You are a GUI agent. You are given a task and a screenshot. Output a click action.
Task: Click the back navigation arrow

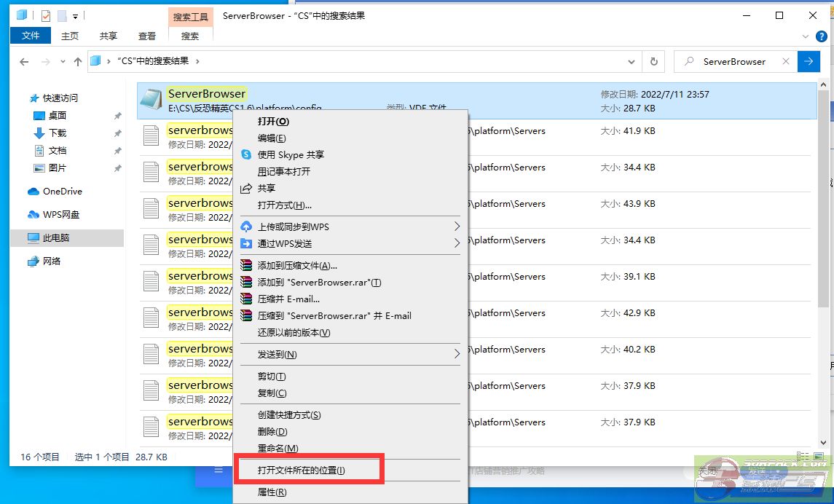pos(24,62)
